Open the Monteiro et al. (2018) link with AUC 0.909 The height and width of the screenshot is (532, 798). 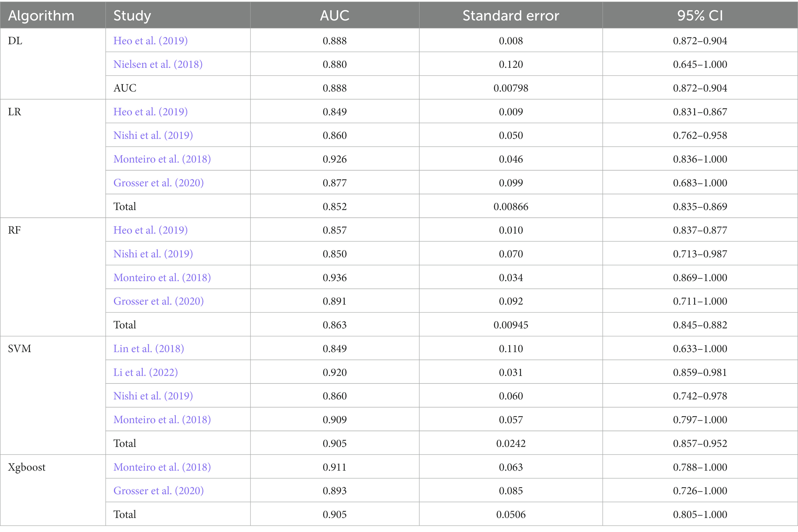click(162, 420)
